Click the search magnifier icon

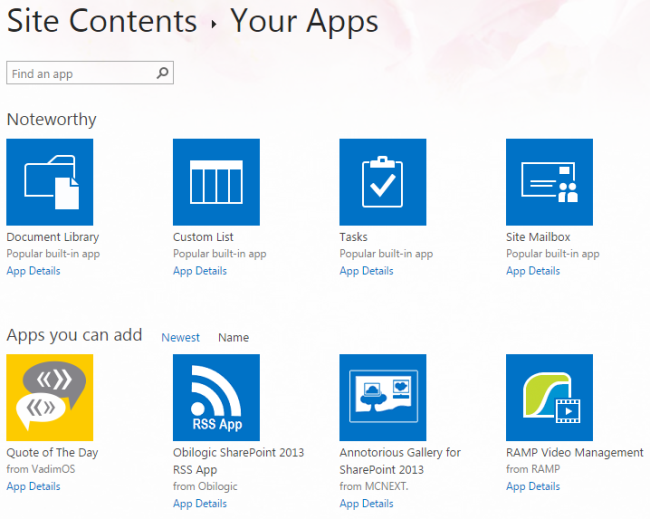click(x=164, y=73)
